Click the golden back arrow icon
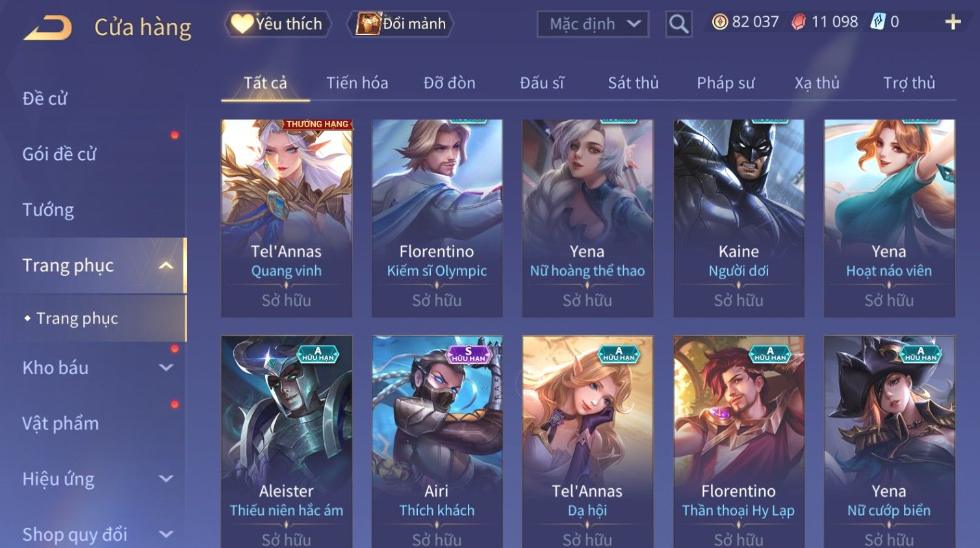Image resolution: width=980 pixels, height=548 pixels. tap(47, 28)
